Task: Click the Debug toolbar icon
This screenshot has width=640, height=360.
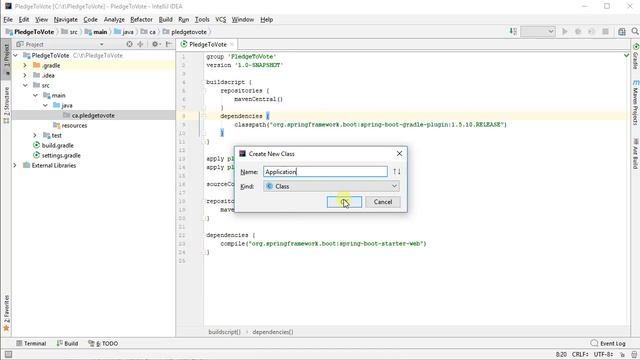Action: 578,31
